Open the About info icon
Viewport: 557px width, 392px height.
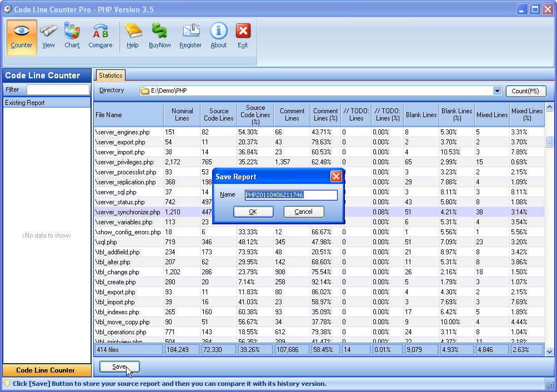point(218,37)
